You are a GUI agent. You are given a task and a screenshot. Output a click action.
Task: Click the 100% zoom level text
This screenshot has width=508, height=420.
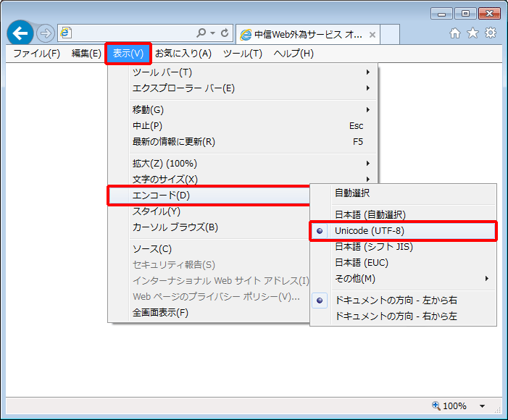coord(454,406)
